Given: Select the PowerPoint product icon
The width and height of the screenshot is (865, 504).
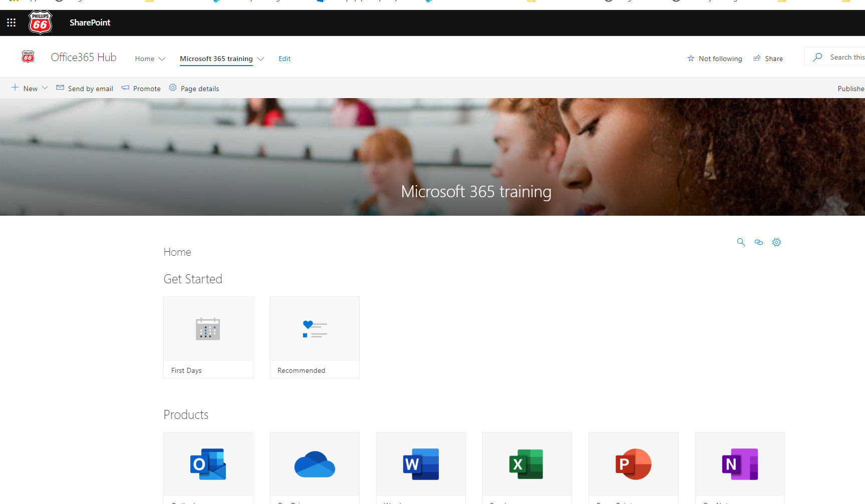Looking at the screenshot, I should pyautogui.click(x=633, y=464).
